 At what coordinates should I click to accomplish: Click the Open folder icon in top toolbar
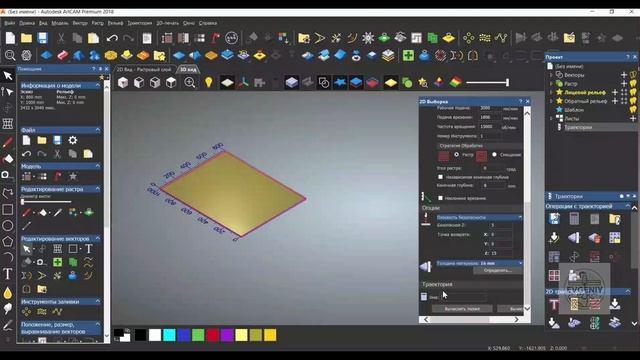pyautogui.click(x=27, y=38)
